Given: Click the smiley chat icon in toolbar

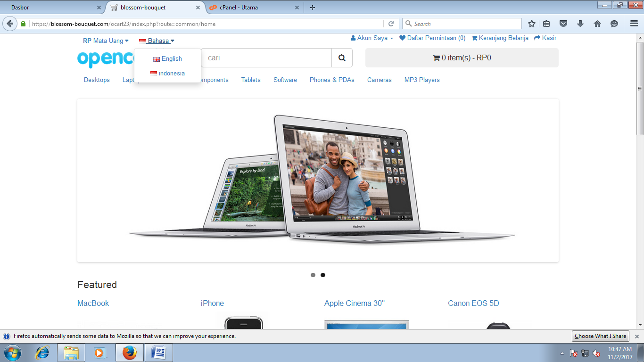Looking at the screenshot, I should (614, 24).
